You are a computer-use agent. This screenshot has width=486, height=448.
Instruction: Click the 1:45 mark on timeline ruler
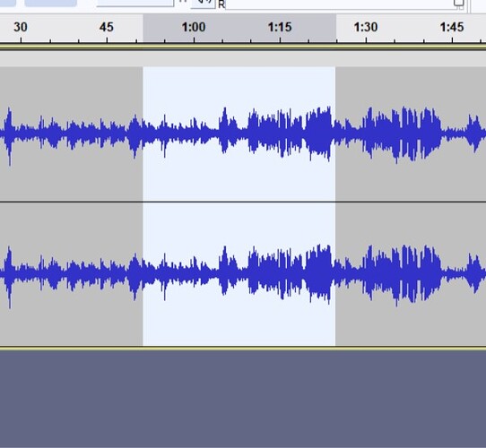tap(452, 27)
